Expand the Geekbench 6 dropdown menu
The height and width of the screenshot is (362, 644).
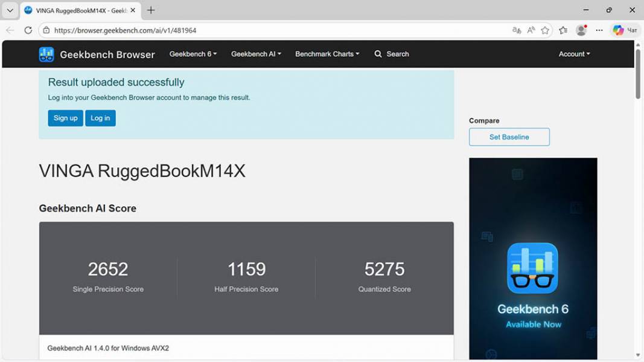pos(193,54)
